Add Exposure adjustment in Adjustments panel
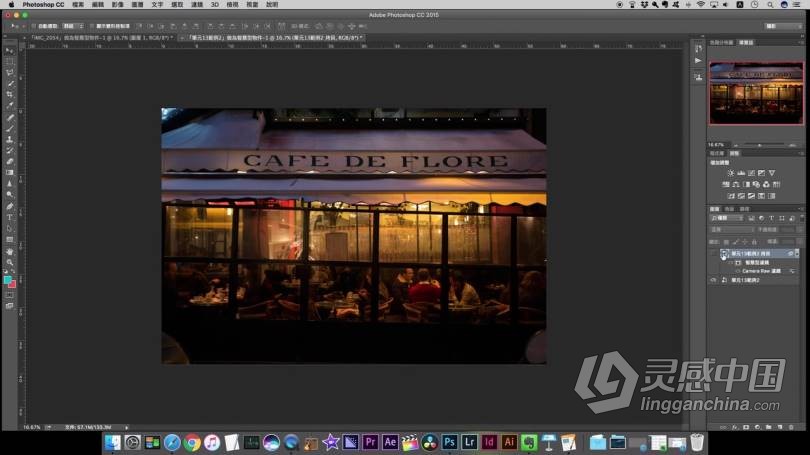Viewport: 810px width, 455px height. pyautogui.click(x=761, y=173)
